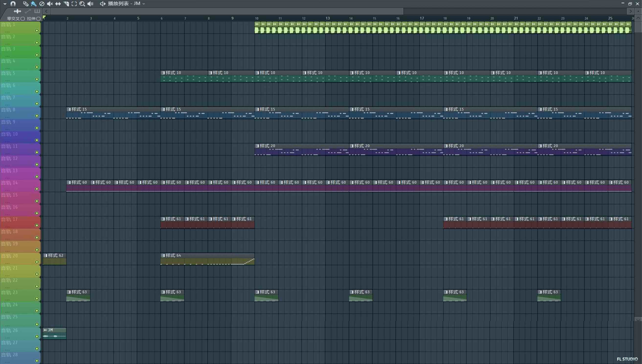Viewport: 642px width, 364px height.
Task: Mute track 音轨 14 with its green dot
Action: [x=37, y=189]
